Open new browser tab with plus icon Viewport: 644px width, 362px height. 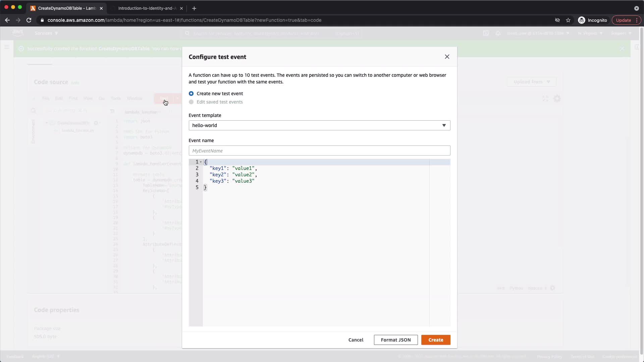click(194, 8)
